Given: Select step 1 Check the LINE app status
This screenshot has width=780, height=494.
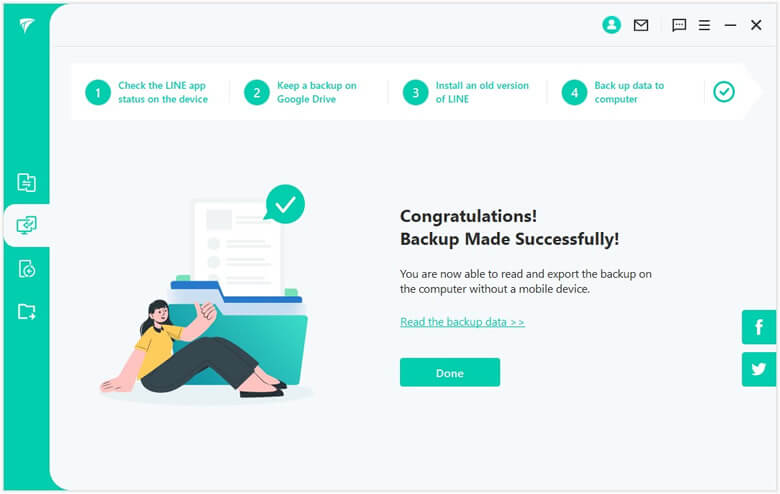Looking at the screenshot, I should [147, 92].
